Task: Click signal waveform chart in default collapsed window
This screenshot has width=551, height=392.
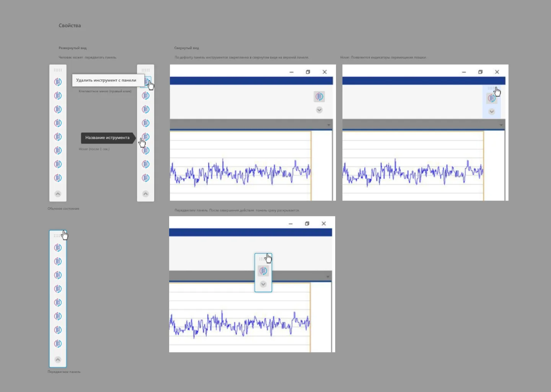Action: 240,173
